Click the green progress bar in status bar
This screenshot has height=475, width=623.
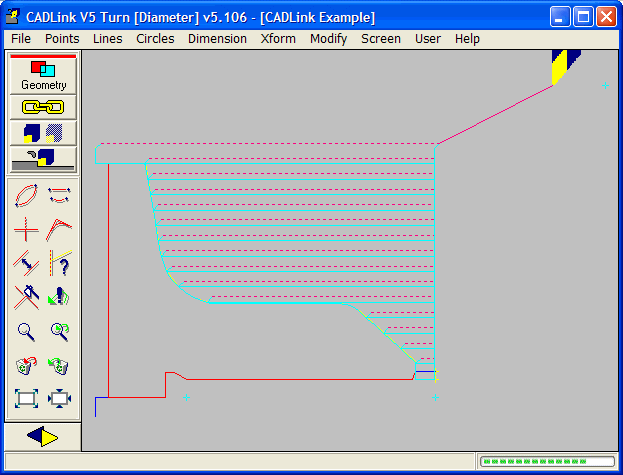click(548, 461)
